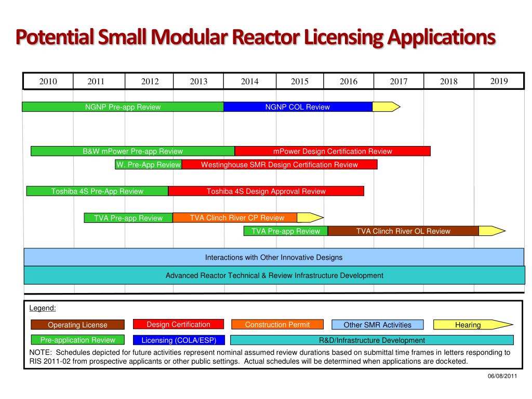Select the 2016 year header cell
This screenshot has width=532, height=399.
pos(349,81)
